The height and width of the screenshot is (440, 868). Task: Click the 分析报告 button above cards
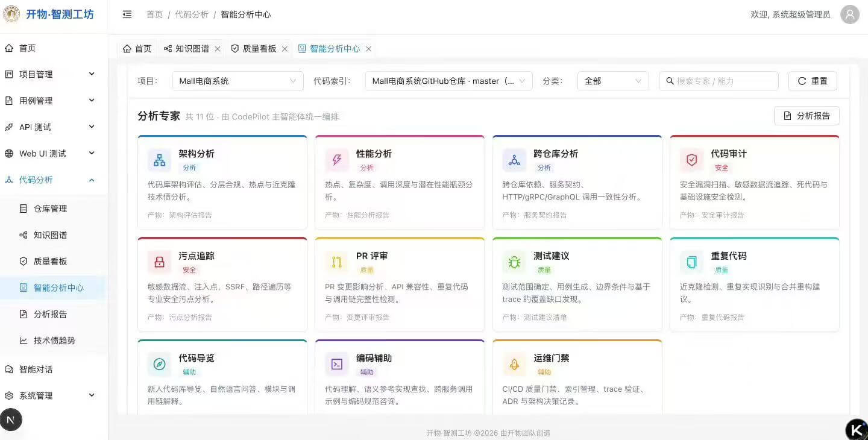pyautogui.click(x=807, y=116)
